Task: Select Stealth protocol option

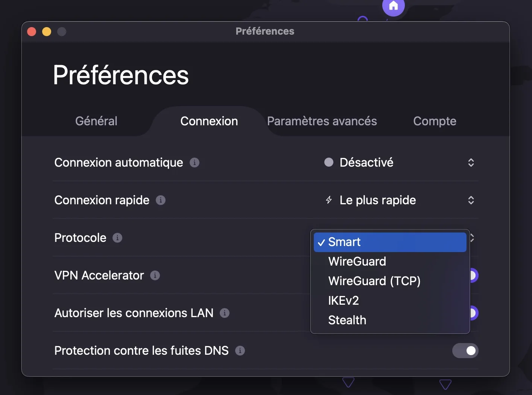Action: point(347,320)
